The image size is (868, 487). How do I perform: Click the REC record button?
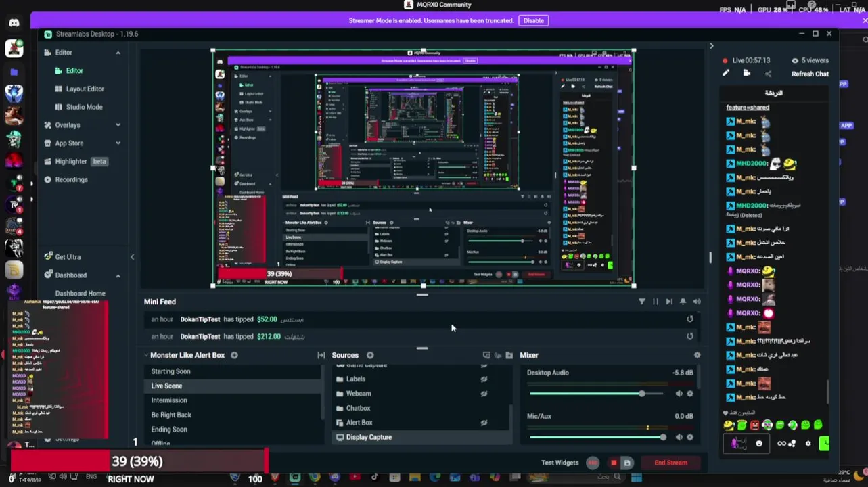(x=593, y=463)
